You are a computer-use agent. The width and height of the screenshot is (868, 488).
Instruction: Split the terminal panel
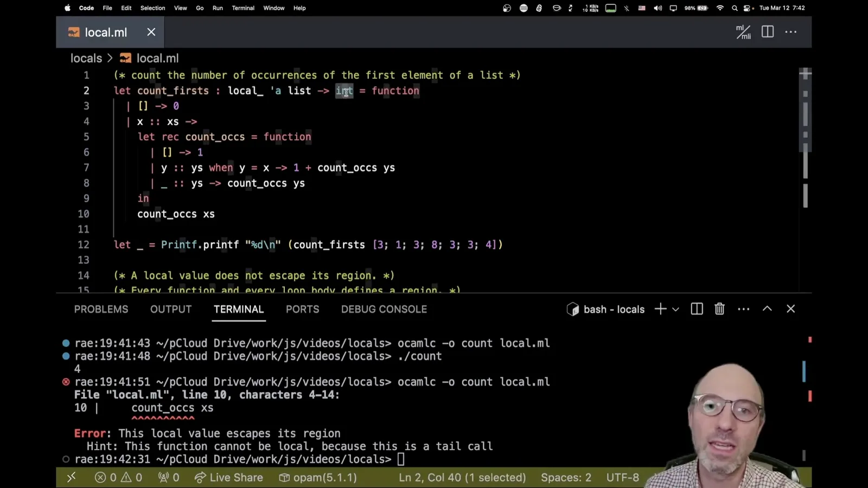coord(697,309)
